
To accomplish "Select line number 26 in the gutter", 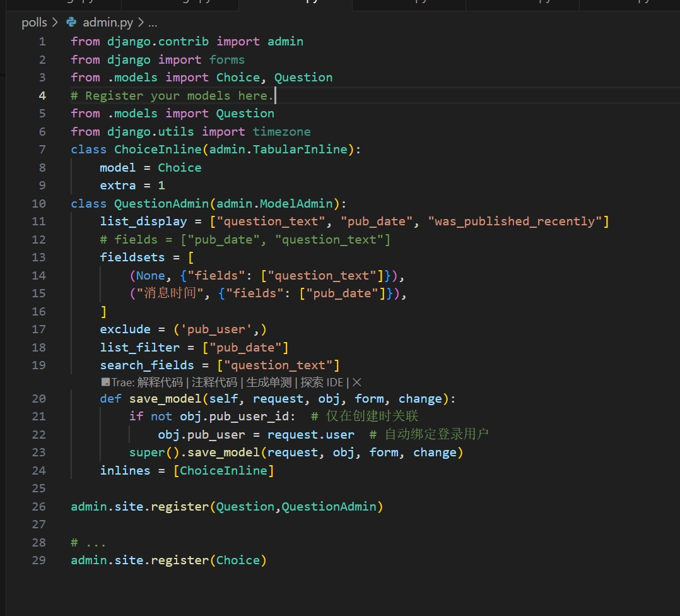I will coord(38,507).
